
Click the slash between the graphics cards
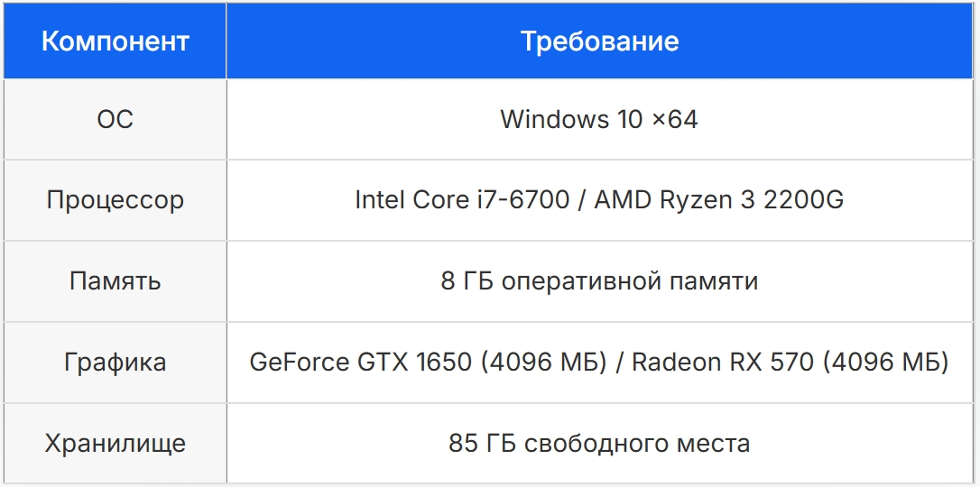pyautogui.click(x=619, y=363)
